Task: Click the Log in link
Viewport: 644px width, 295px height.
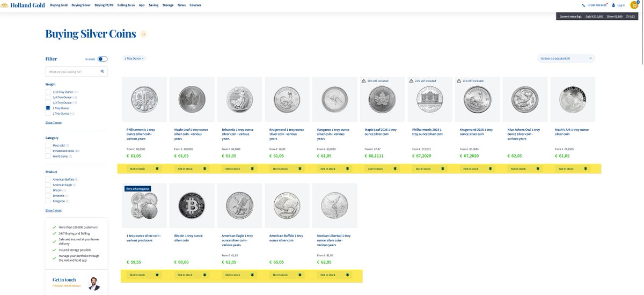Action: click(621, 5)
